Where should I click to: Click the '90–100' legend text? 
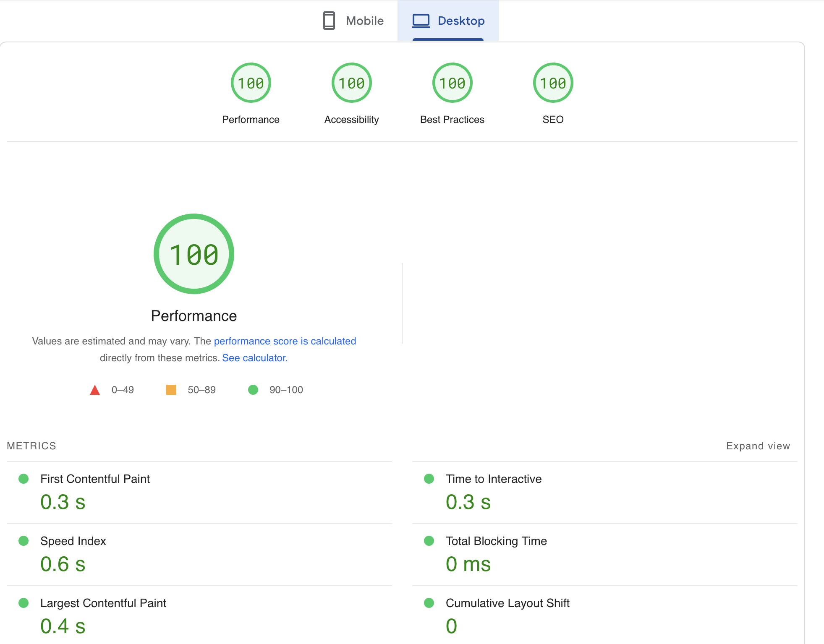click(x=286, y=390)
